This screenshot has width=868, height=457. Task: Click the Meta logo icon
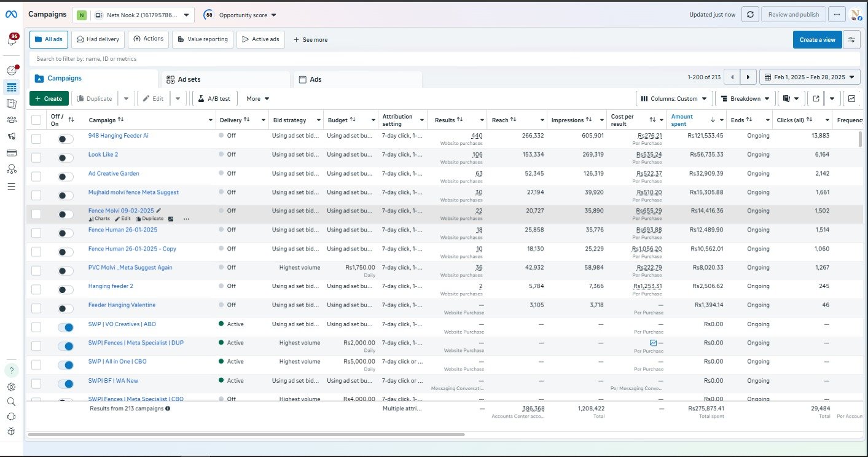12,15
